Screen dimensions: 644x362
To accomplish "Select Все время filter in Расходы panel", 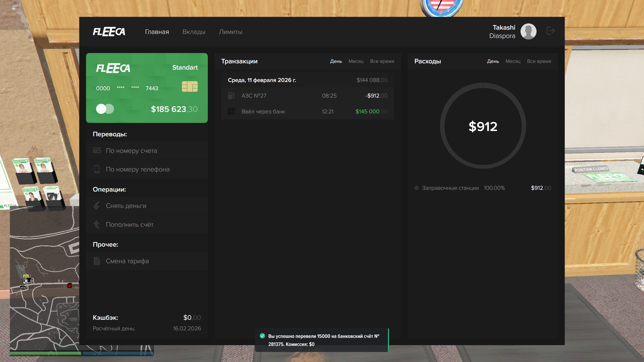I will 539,61.
